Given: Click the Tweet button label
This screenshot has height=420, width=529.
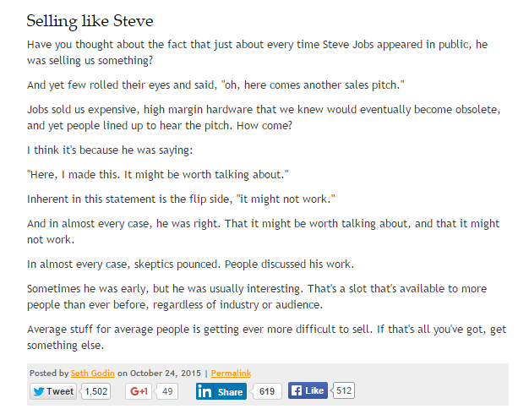Looking at the screenshot, I should [53, 391].
